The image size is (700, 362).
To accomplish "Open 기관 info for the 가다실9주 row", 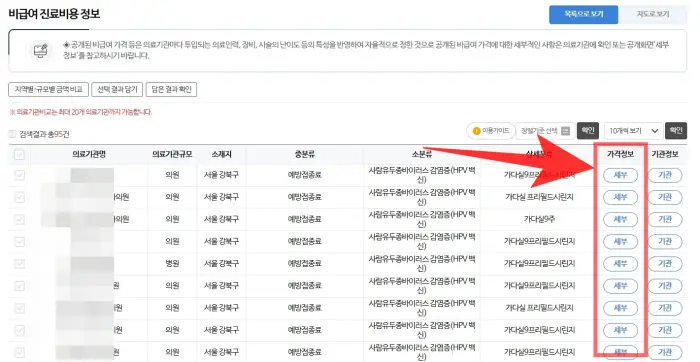I will pyautogui.click(x=665, y=219).
